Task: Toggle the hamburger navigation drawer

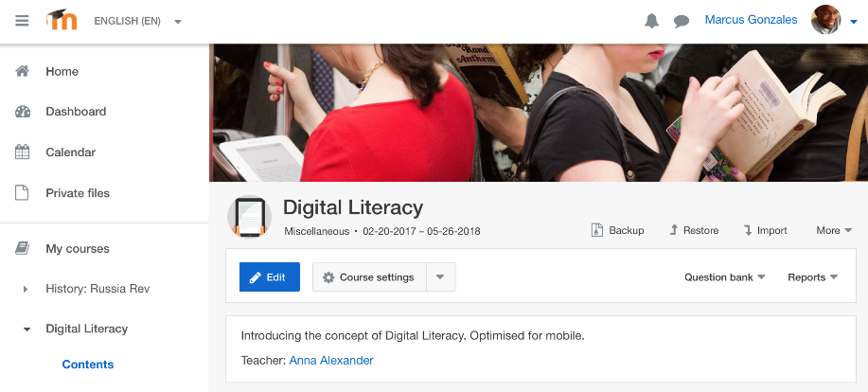Action: 22,21
